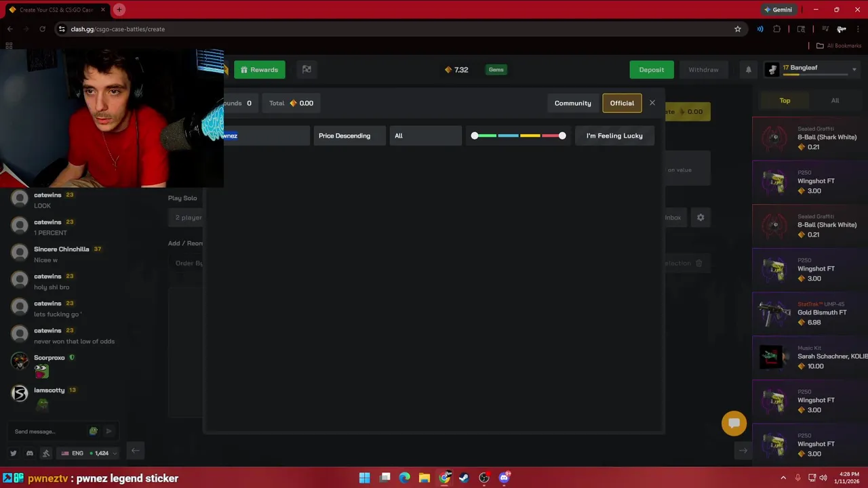Open Chrome extensions puzzle icon
This screenshot has height=488, width=868.
[777, 29]
